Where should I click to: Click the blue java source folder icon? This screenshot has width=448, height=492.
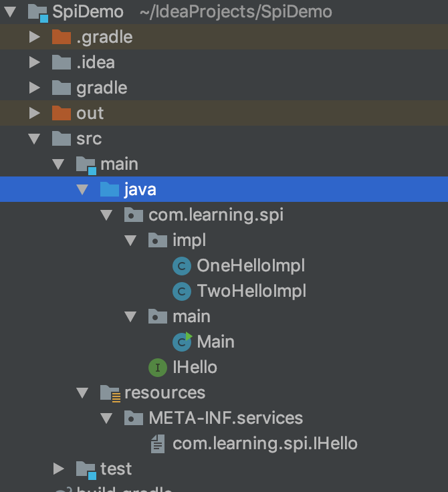pyautogui.click(x=110, y=189)
